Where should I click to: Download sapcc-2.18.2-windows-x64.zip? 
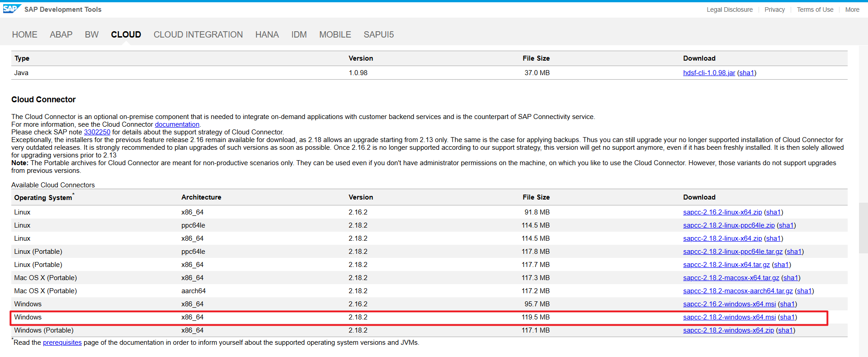(728, 330)
